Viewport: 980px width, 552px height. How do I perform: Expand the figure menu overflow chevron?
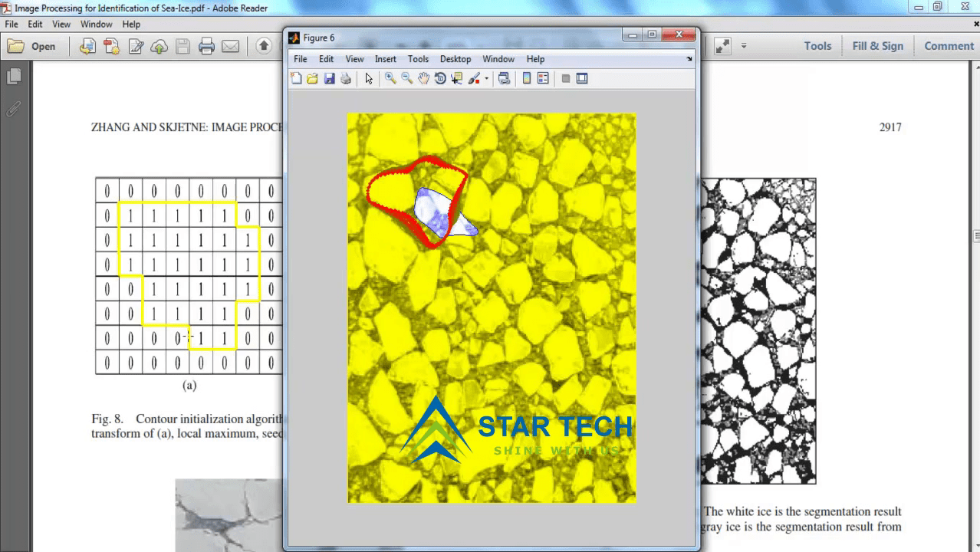click(688, 59)
